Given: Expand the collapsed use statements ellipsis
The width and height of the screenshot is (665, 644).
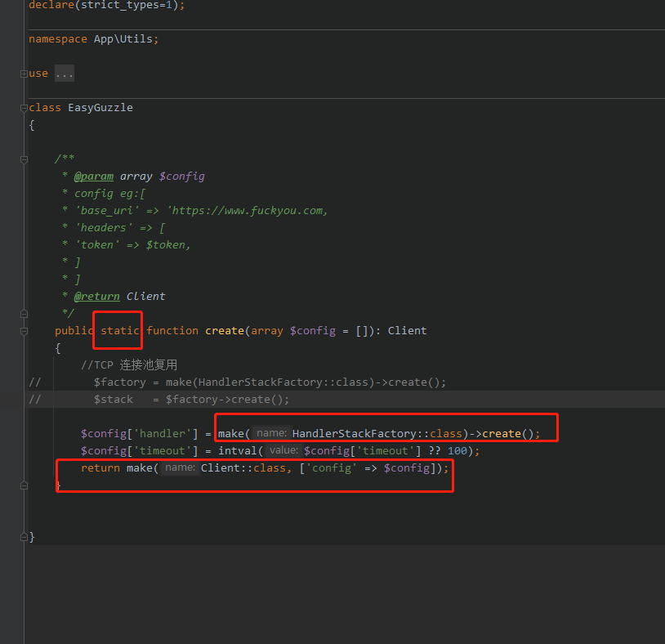Looking at the screenshot, I should pos(64,73).
